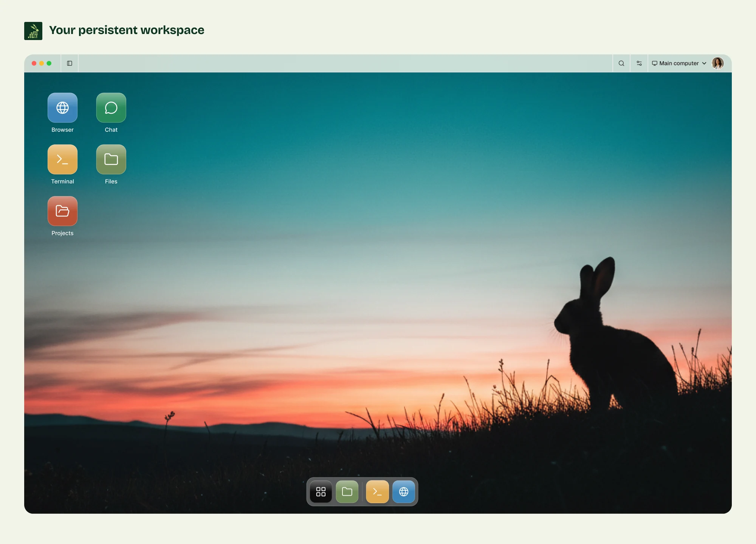756x544 pixels.
Task: Click the yellow minimize window dot
Action: click(x=42, y=63)
